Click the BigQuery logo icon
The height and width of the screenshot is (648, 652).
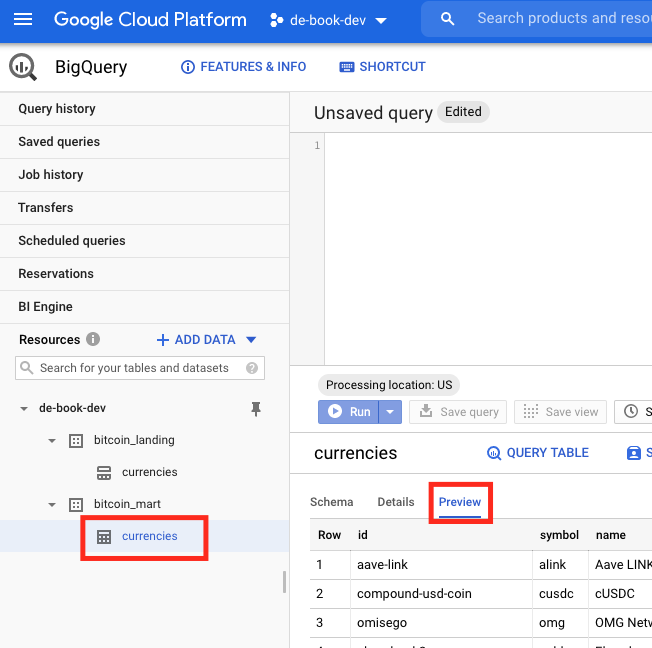23,67
